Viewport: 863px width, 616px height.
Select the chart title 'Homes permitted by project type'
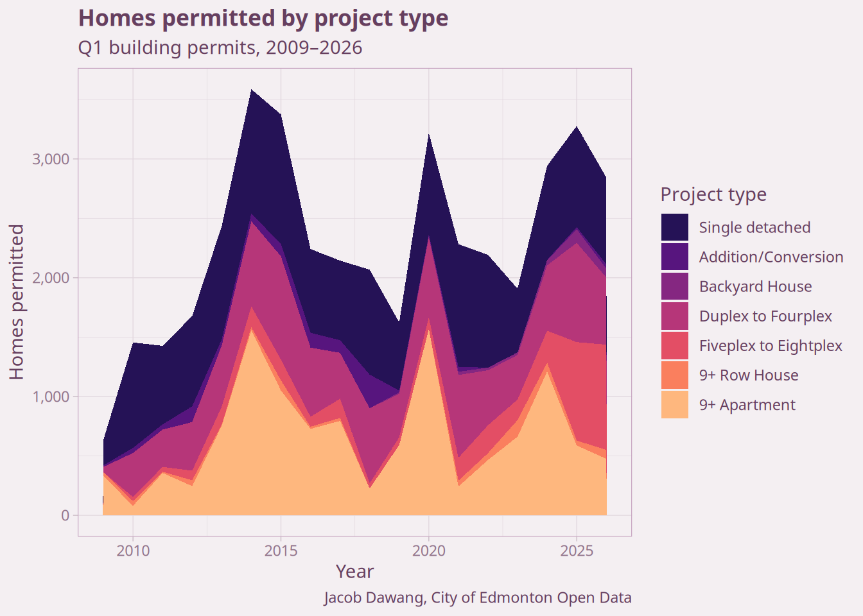(263, 18)
